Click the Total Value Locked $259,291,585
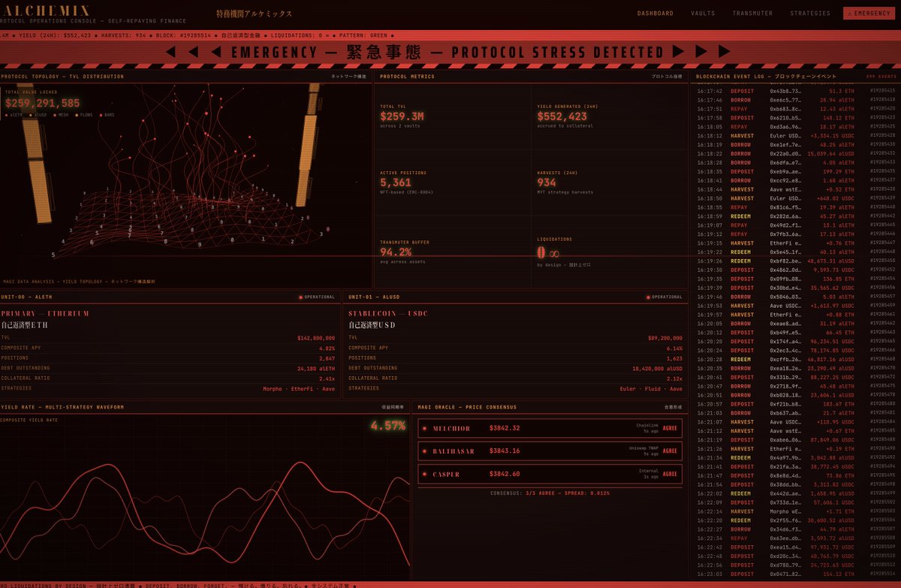The width and height of the screenshot is (901, 588). [x=43, y=104]
